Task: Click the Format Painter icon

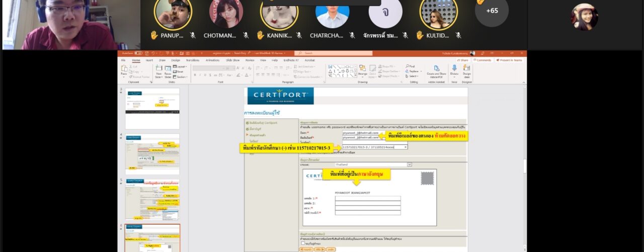Action: point(139,77)
